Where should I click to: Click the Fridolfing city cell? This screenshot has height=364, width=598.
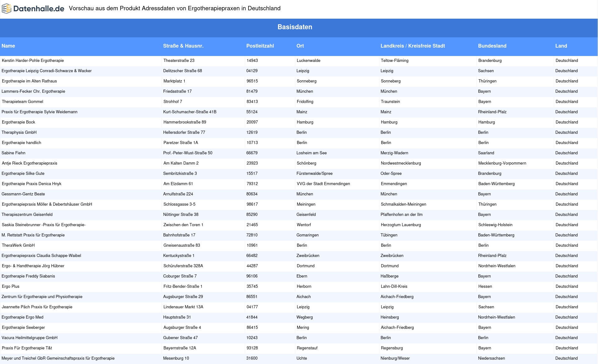point(305,102)
